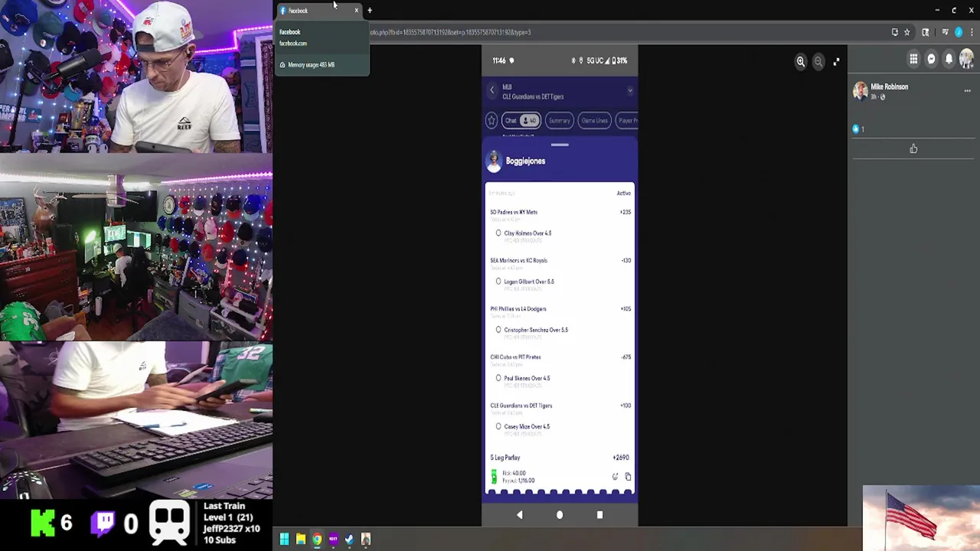Click the copy icon on the parlay slip
980x551 pixels.
[x=628, y=477]
